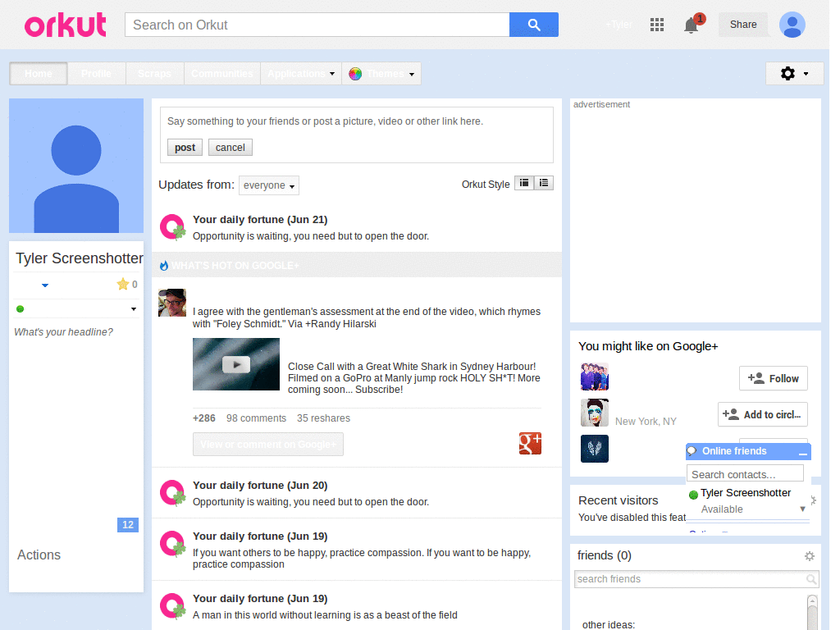Open the dark wings suggestion thumbnail
The width and height of the screenshot is (840, 630).
(x=595, y=449)
